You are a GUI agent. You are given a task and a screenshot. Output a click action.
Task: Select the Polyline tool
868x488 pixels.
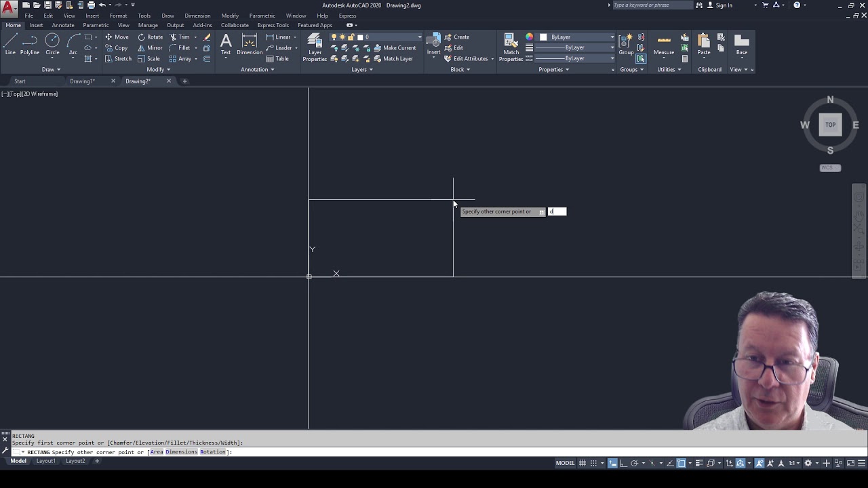[29, 45]
